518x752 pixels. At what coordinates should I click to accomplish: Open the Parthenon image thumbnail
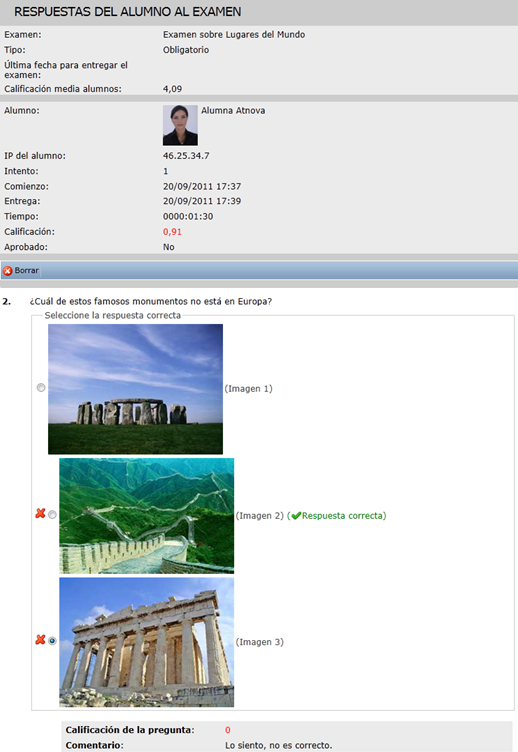(x=146, y=642)
